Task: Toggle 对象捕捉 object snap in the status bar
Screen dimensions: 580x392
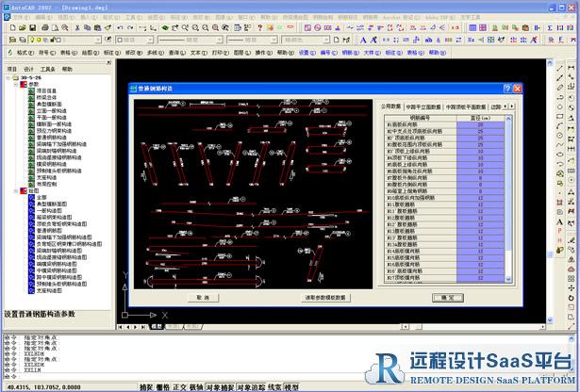Action: pyautogui.click(x=219, y=386)
